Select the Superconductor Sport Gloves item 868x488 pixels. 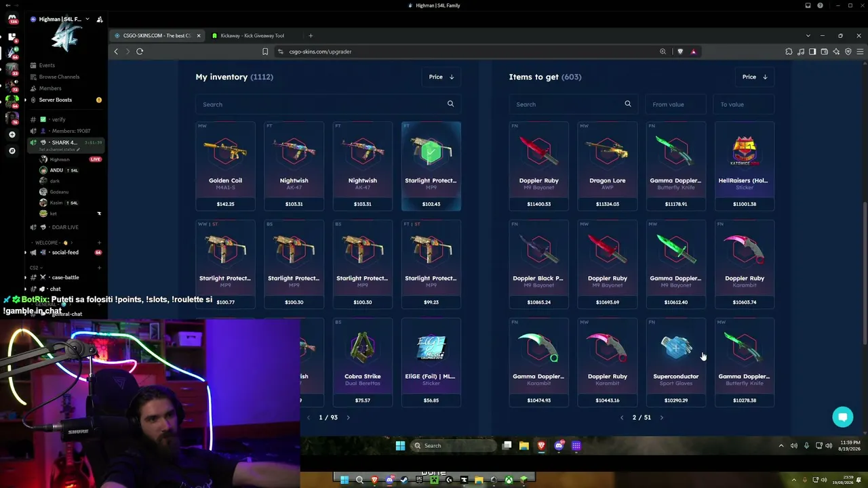pyautogui.click(x=676, y=362)
